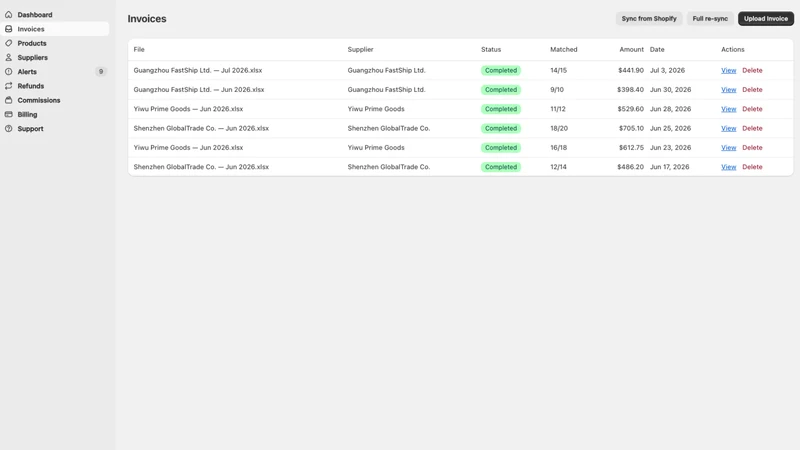This screenshot has height=450, width=800.
Task: View the $398.40 Guangzhou invoice
Action: [x=728, y=90]
